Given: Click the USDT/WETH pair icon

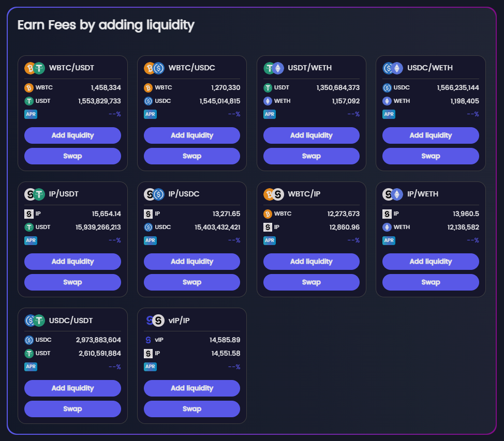Looking at the screenshot, I should click(x=274, y=68).
